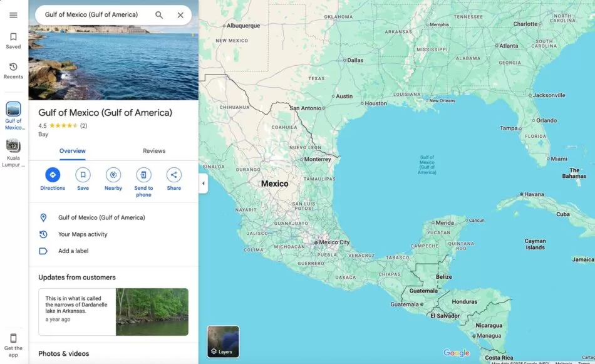595x364 pixels.
Task: Switch to the Reviews tab
Action: pos(154,151)
